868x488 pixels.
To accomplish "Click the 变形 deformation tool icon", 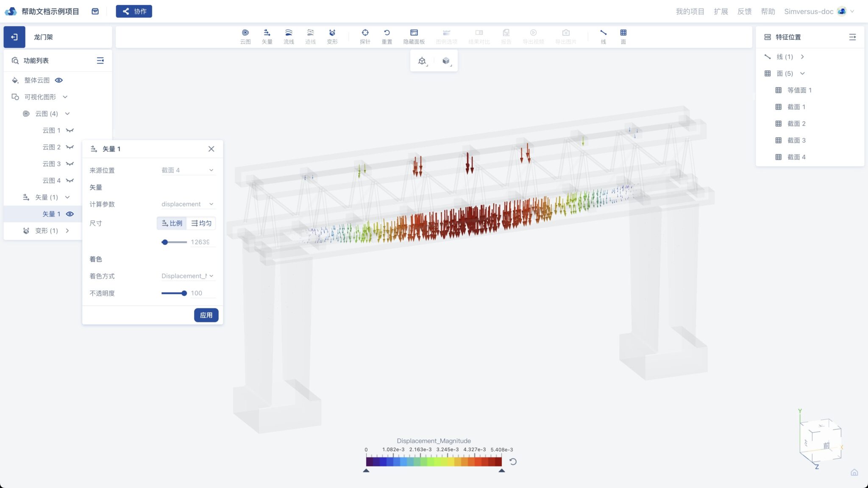I will [x=332, y=33].
